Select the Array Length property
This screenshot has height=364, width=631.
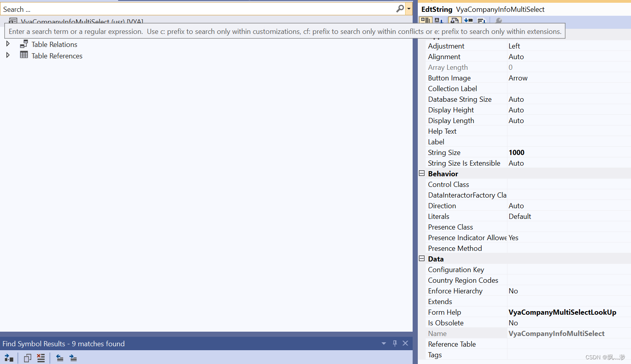[529, 67]
